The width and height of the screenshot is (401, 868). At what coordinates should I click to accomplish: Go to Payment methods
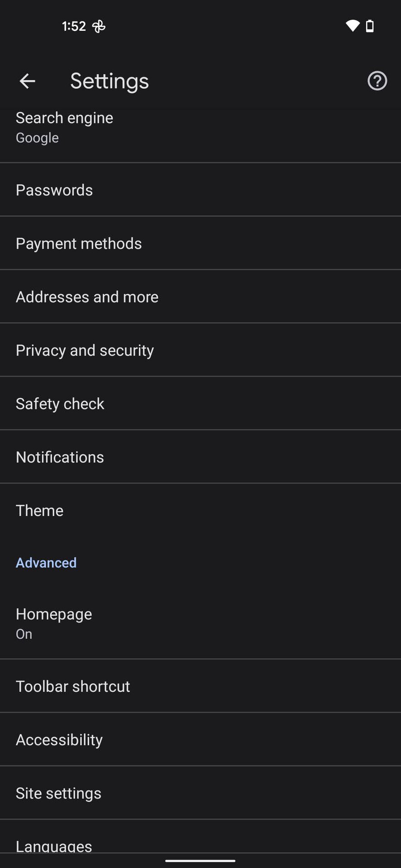tap(200, 244)
